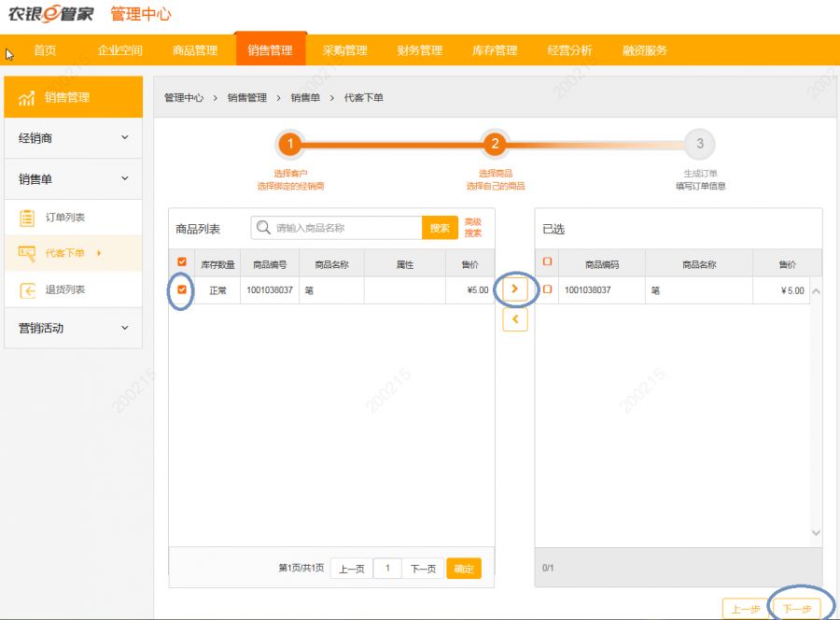Open the 商品管理 top navigation tab

[195, 50]
